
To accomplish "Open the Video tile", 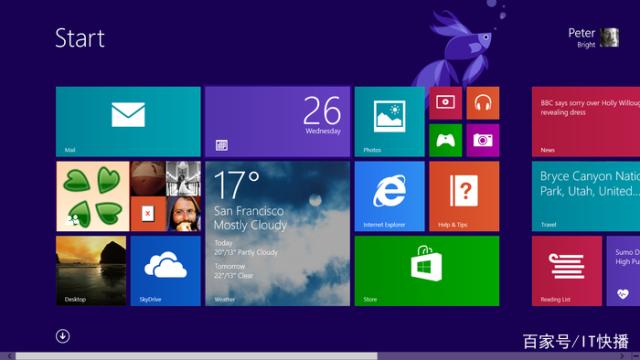I will (445, 103).
